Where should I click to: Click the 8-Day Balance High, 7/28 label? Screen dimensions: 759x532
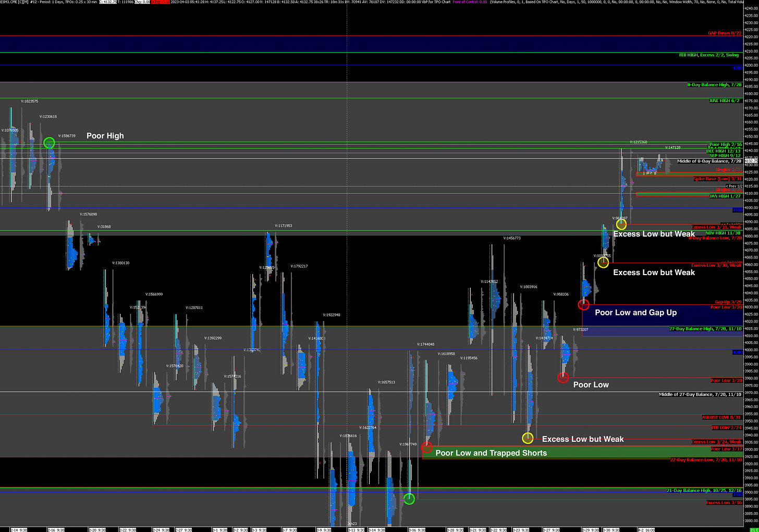714,85
